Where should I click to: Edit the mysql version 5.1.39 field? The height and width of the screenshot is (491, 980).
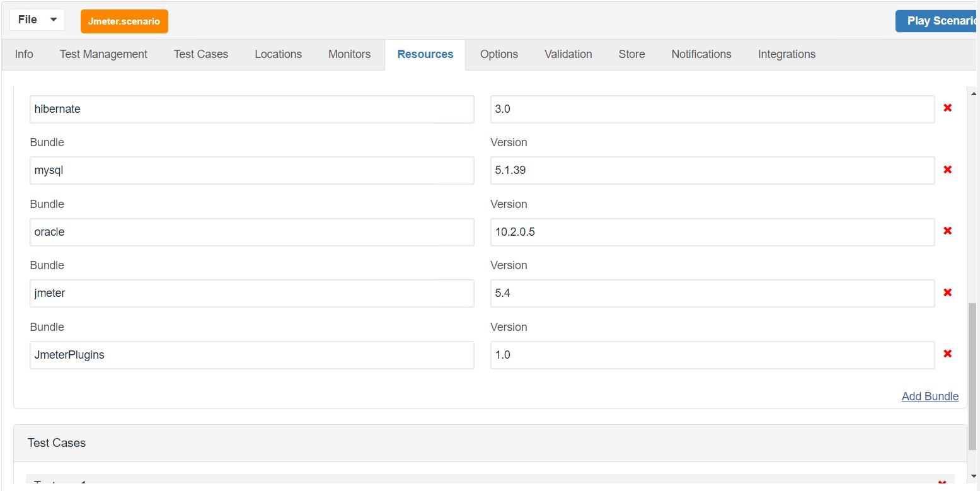click(x=713, y=170)
